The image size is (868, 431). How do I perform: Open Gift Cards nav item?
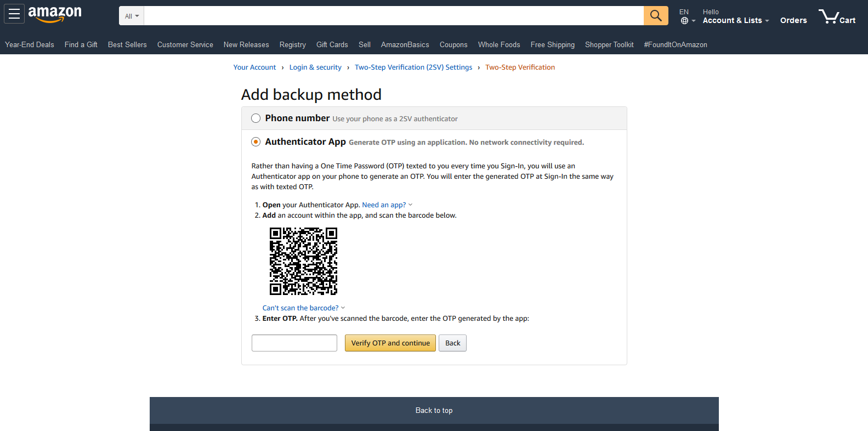332,45
